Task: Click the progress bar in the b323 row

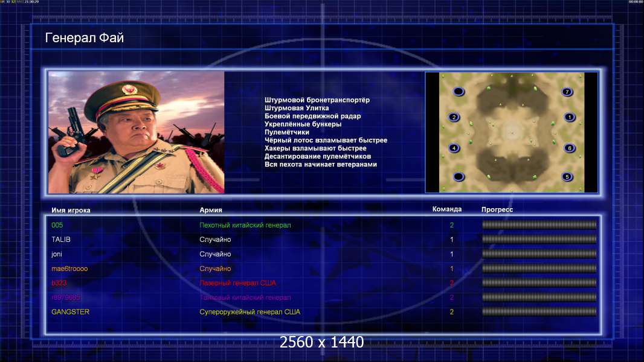Action: coord(539,283)
